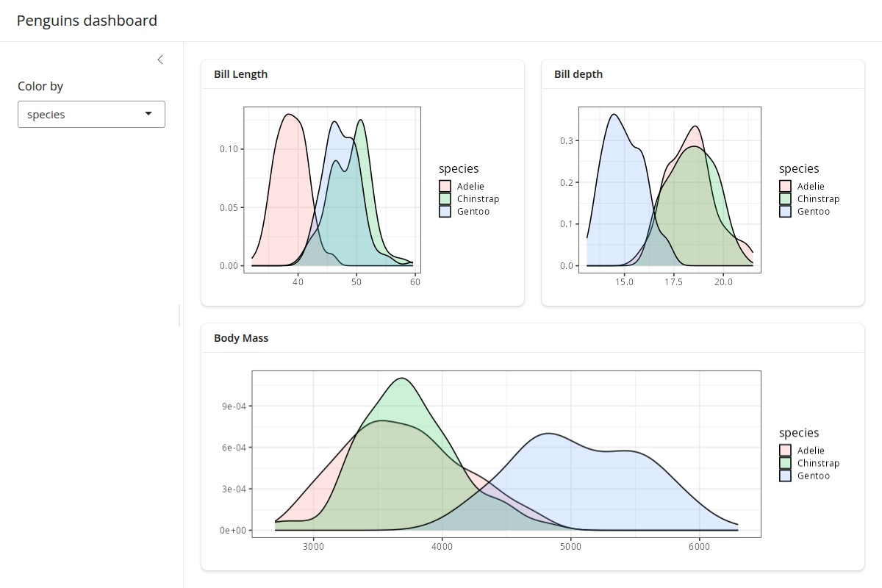The height and width of the screenshot is (588, 882).
Task: Click the caret arrow in the species selector
Action: tap(148, 114)
